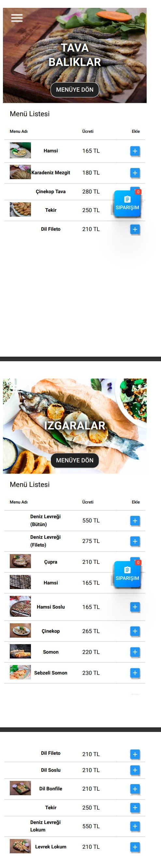This screenshot has width=161, height=868.
Task: Add Karadeniz Mezgit with plus icon
Action: pyautogui.click(x=135, y=173)
